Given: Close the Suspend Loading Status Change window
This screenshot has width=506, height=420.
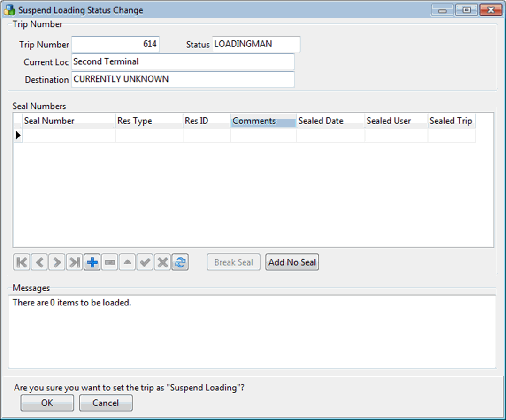Looking at the screenshot, I should (491, 10).
